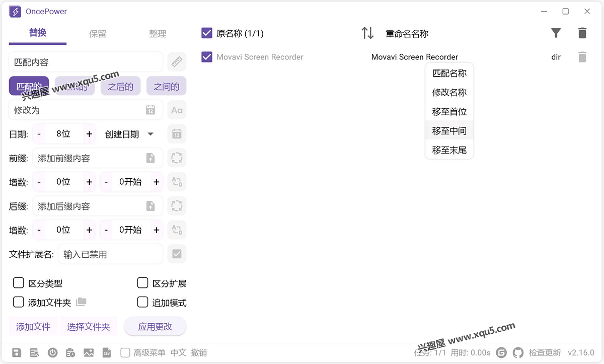The width and height of the screenshot is (604, 364).
Task: Enable the 区分扩展 checkbox
Action: point(142,283)
